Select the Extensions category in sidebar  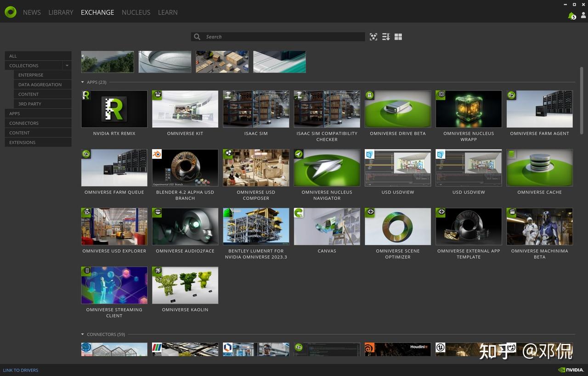[38, 142]
